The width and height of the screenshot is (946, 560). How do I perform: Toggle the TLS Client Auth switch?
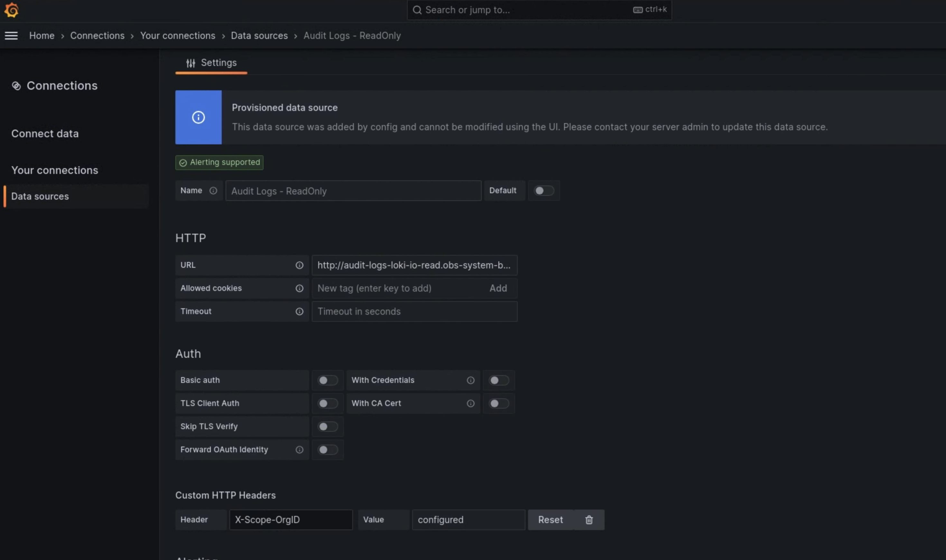(327, 403)
